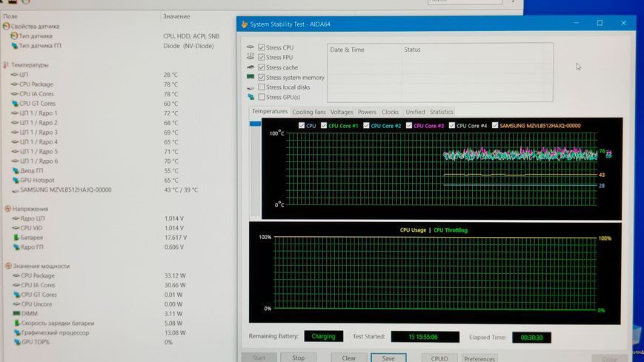
Task: Toggle CPU Core #2 graph checkbox
Action: [366, 126]
